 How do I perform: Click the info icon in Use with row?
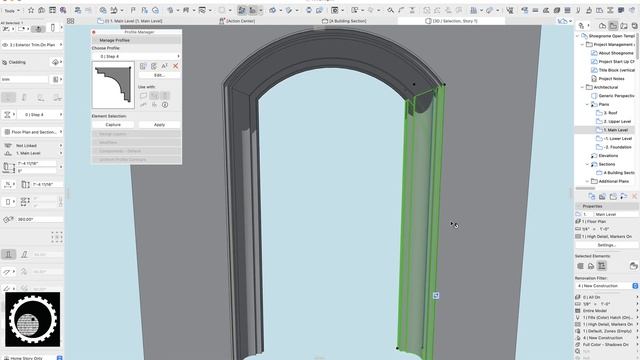coord(165,105)
